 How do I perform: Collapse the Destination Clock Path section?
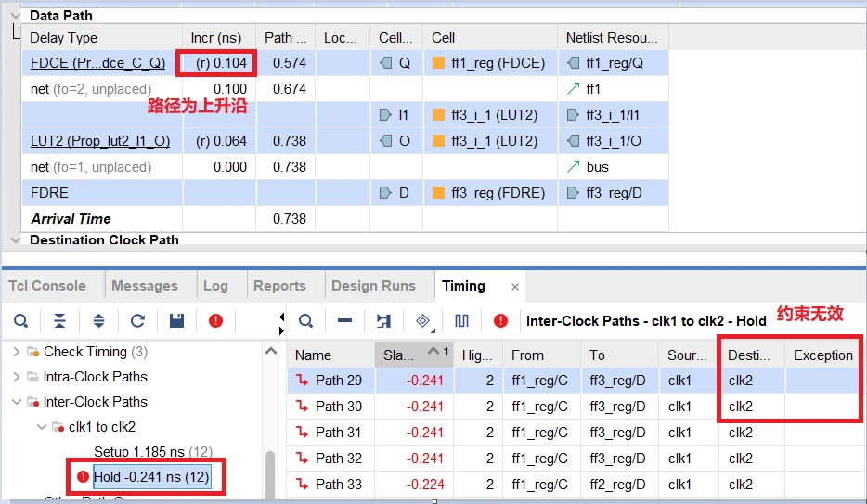coord(16,239)
